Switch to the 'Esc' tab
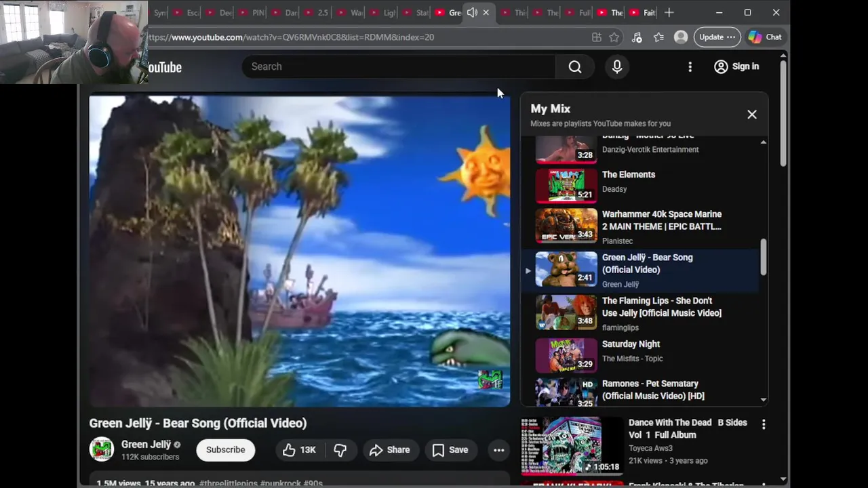This screenshot has height=488, width=868. (x=184, y=12)
